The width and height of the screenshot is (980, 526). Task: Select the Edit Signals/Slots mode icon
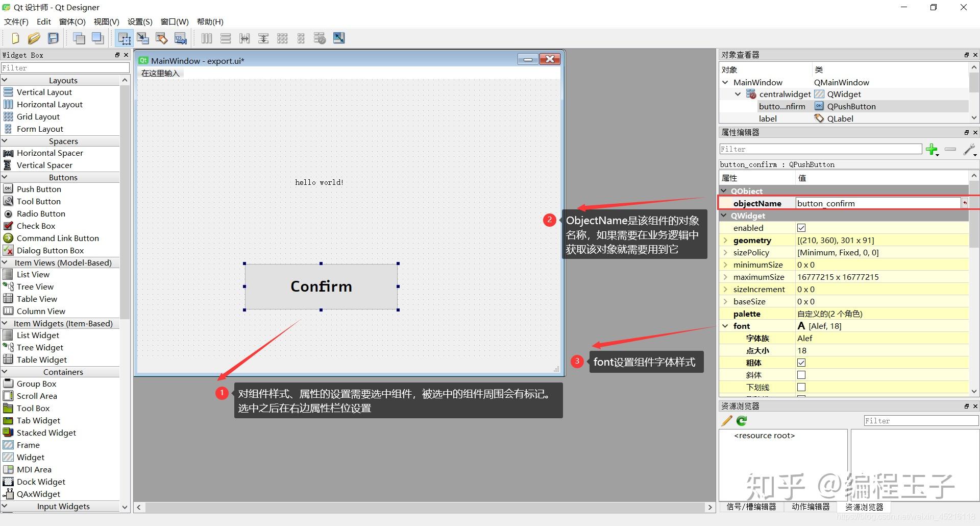coord(143,38)
